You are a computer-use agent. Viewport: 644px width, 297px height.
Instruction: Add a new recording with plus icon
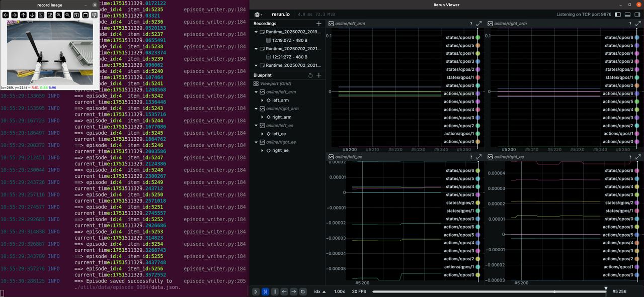coord(318,24)
